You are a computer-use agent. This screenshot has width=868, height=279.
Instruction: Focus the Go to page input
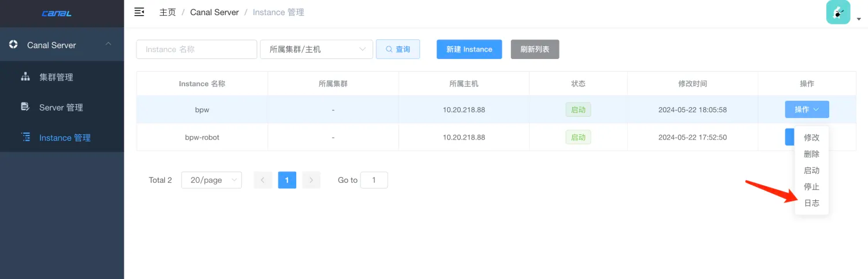(374, 180)
